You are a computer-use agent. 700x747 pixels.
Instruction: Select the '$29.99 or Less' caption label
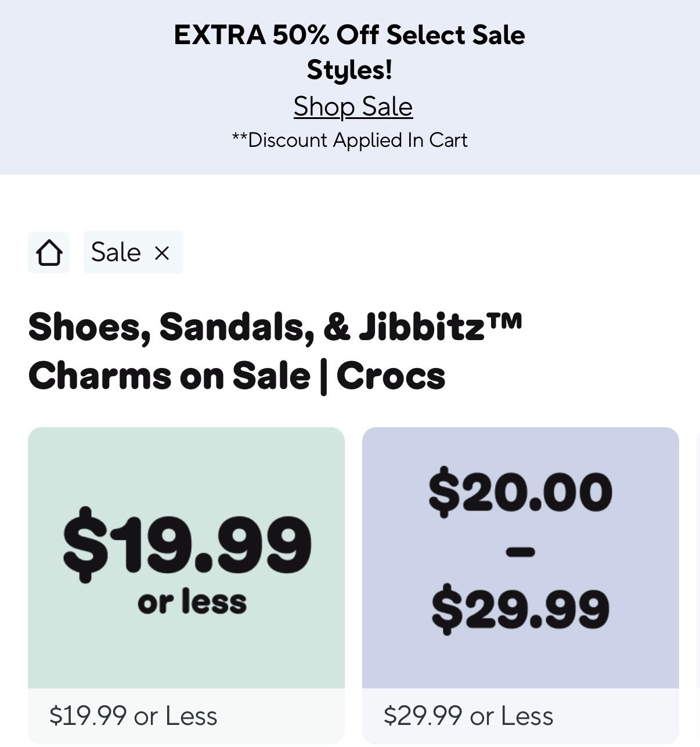469,716
